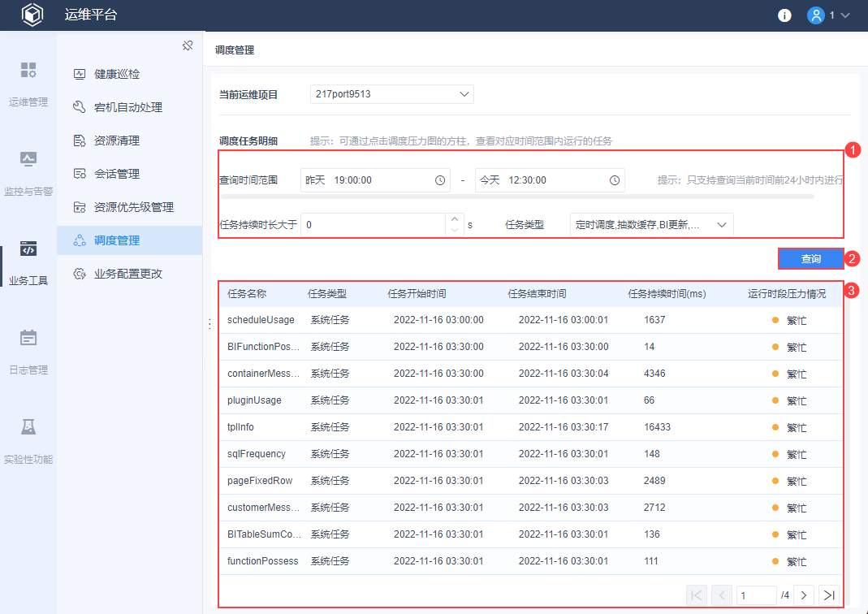Click the page number input field

pyautogui.click(x=756, y=595)
